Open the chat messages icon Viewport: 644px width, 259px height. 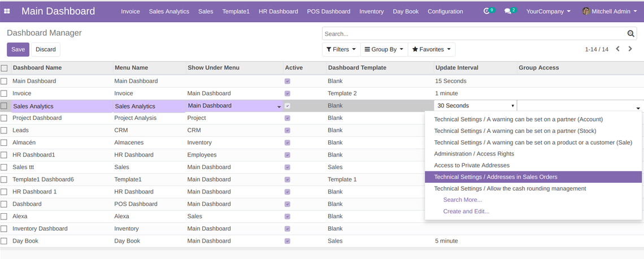pyautogui.click(x=508, y=11)
